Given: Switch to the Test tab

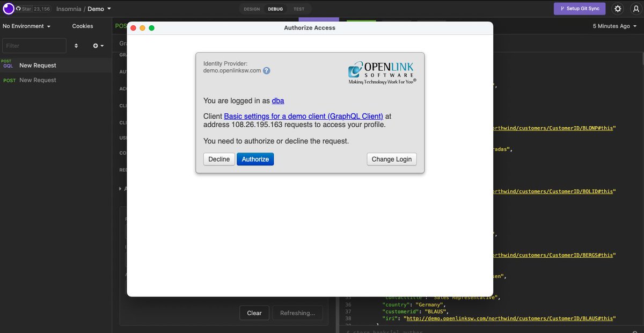Looking at the screenshot, I should (298, 9).
